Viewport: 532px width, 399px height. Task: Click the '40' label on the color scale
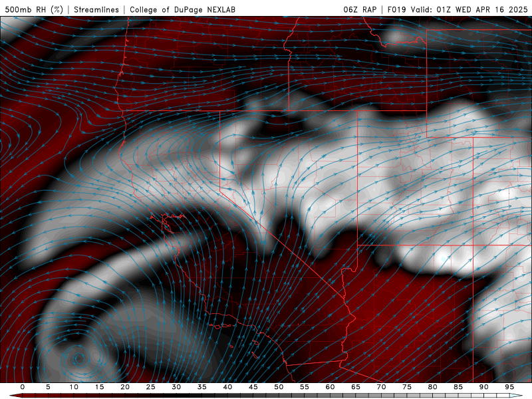tap(227, 387)
